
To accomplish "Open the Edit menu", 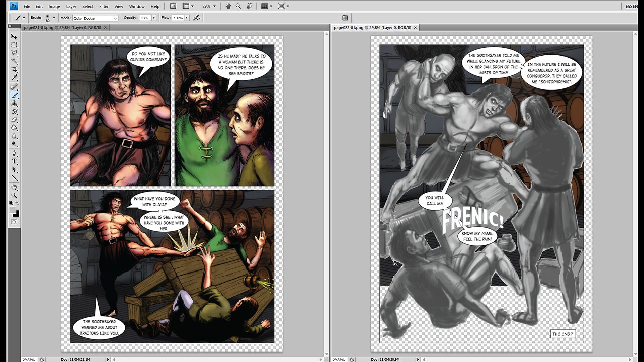I will pos(39,6).
